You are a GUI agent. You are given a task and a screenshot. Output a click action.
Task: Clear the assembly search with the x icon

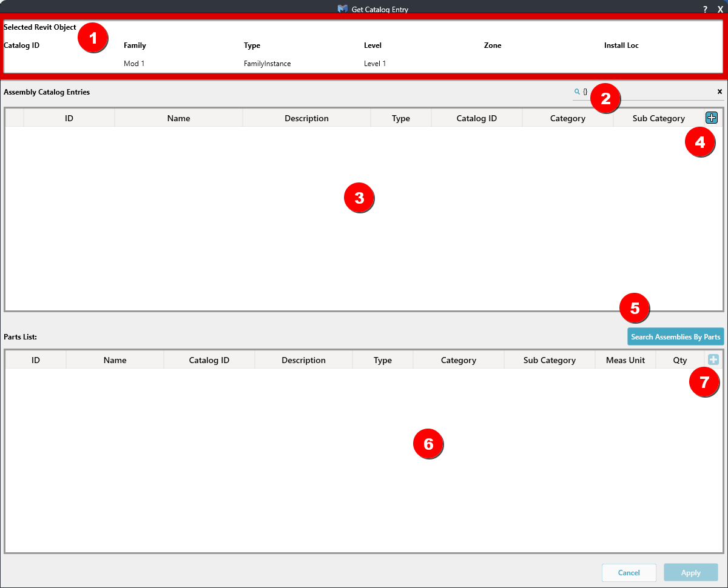(x=720, y=92)
